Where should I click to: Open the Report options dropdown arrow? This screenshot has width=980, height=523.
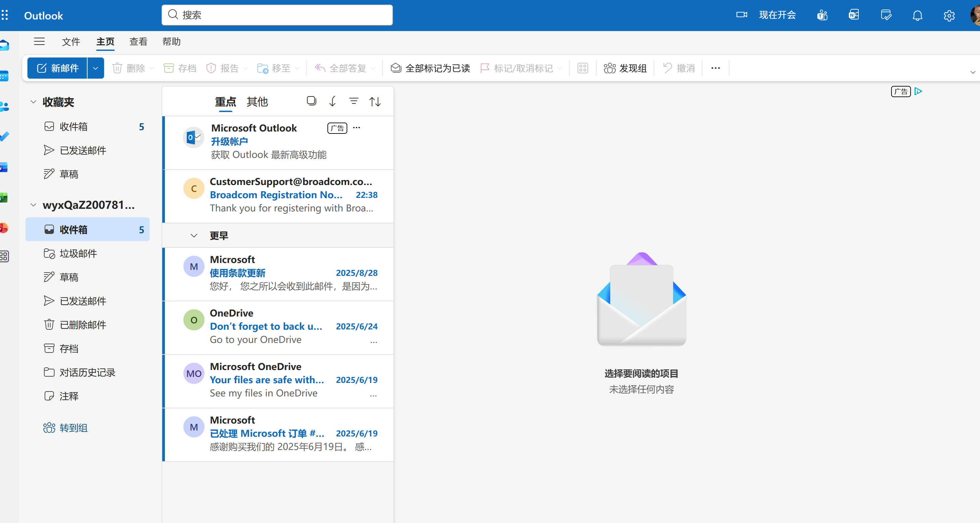pos(245,68)
